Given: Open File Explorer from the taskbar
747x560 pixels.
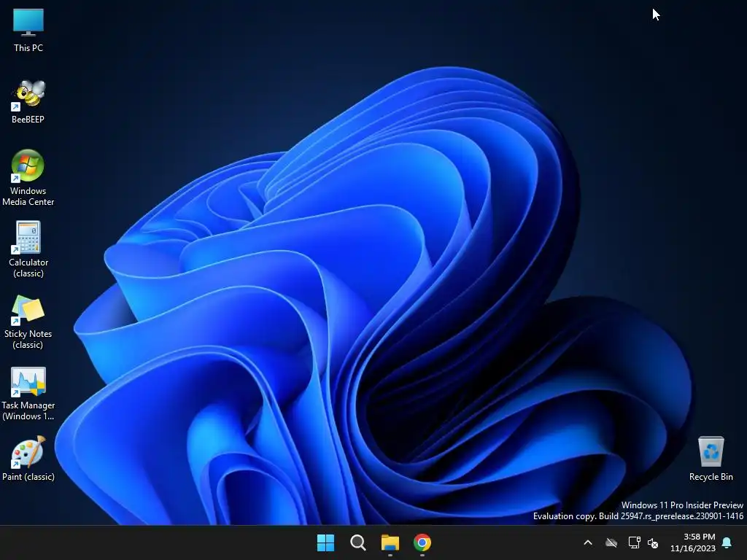Looking at the screenshot, I should click(390, 542).
